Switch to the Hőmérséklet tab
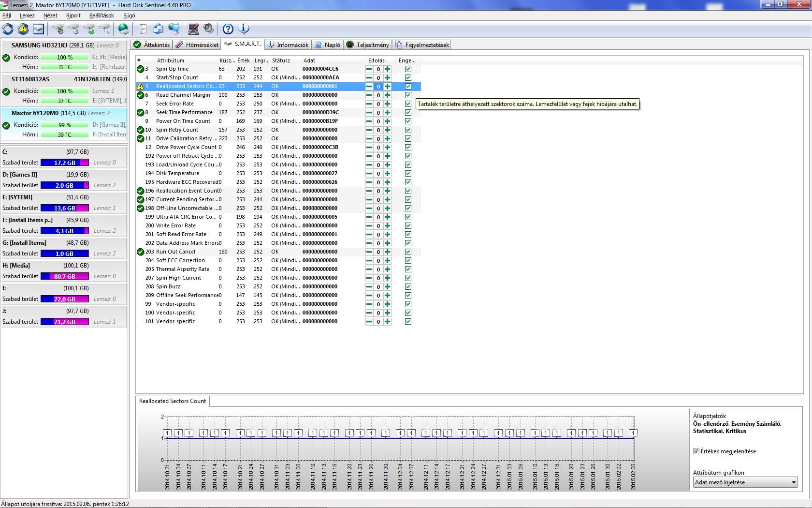Screen dimensions: 812x508 (197, 45)
